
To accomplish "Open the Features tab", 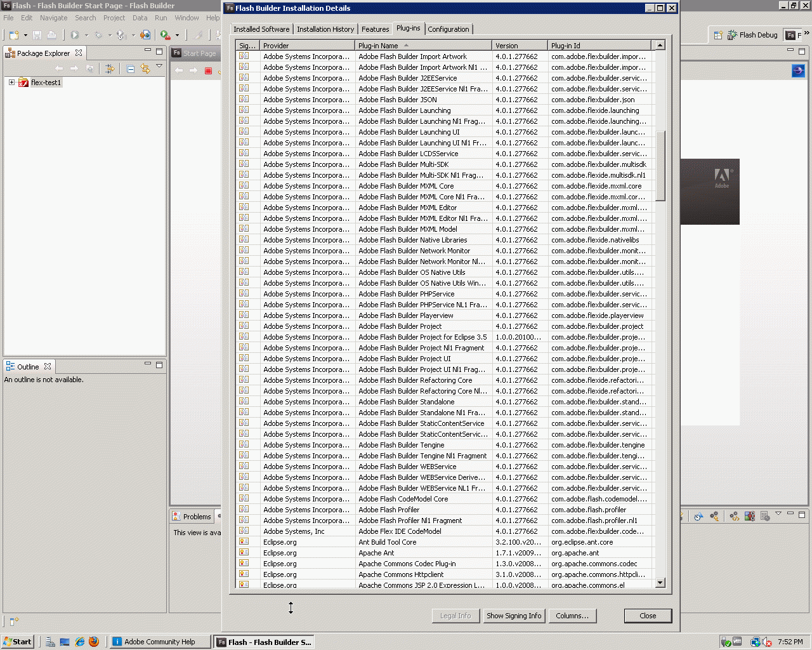I will point(376,29).
